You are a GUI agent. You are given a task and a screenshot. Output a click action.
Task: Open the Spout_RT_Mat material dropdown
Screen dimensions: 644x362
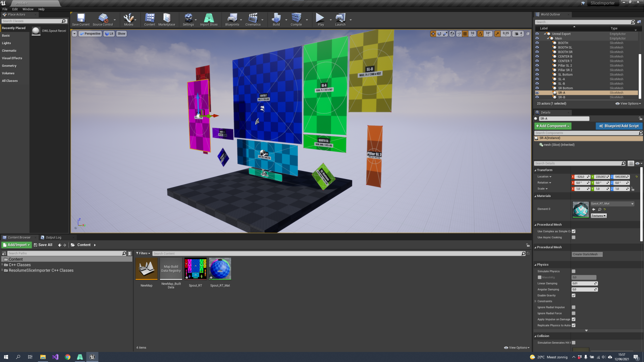pyautogui.click(x=633, y=203)
